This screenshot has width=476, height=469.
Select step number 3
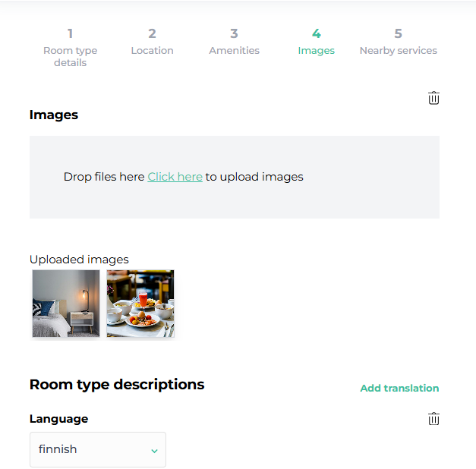click(x=234, y=33)
